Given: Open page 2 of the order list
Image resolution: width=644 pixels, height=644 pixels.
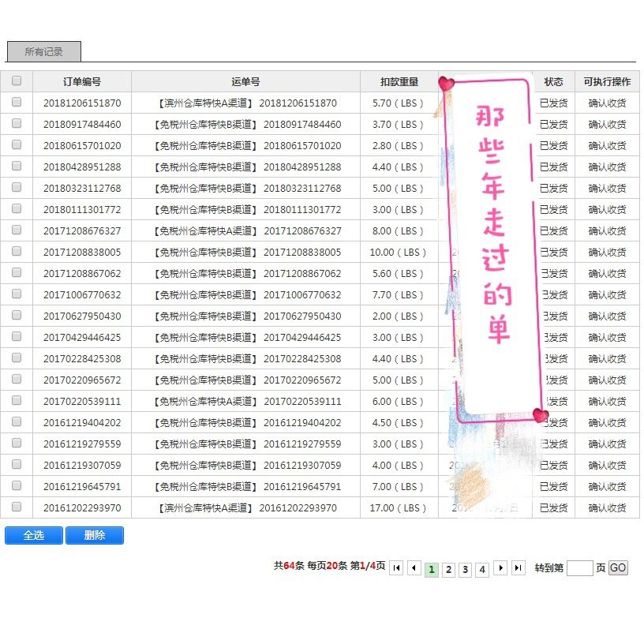Looking at the screenshot, I should (x=448, y=568).
